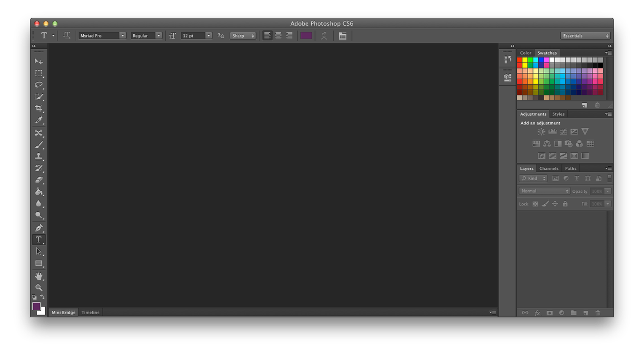Create new swatch of foreground color
The width and height of the screenshot is (644, 357).
click(585, 105)
